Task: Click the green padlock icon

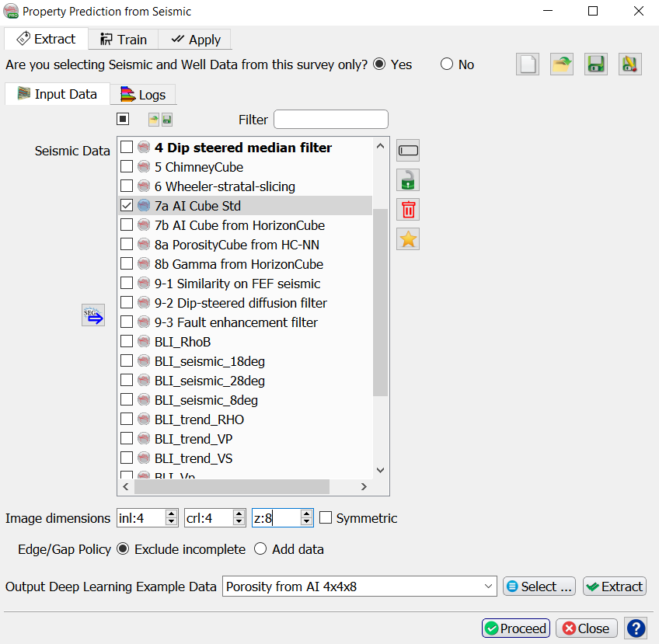Action: tap(408, 179)
